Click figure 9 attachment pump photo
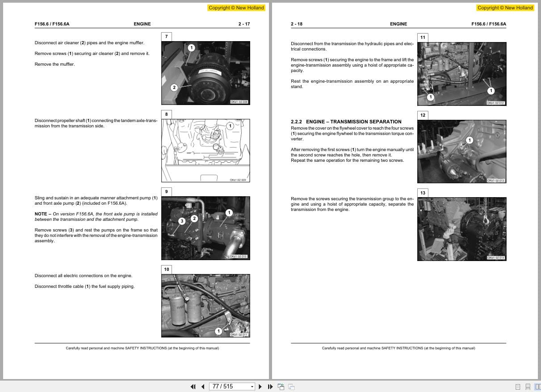 pos(205,228)
